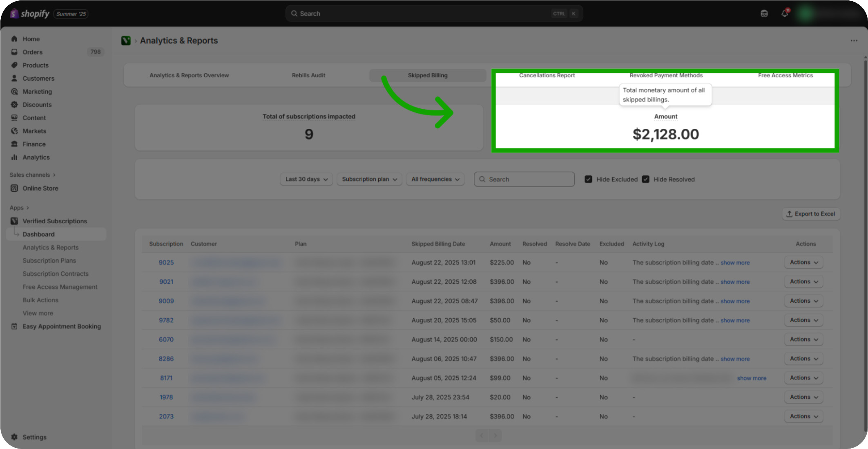Click the Content icon in sidebar
The height and width of the screenshot is (449, 868).
[14, 118]
